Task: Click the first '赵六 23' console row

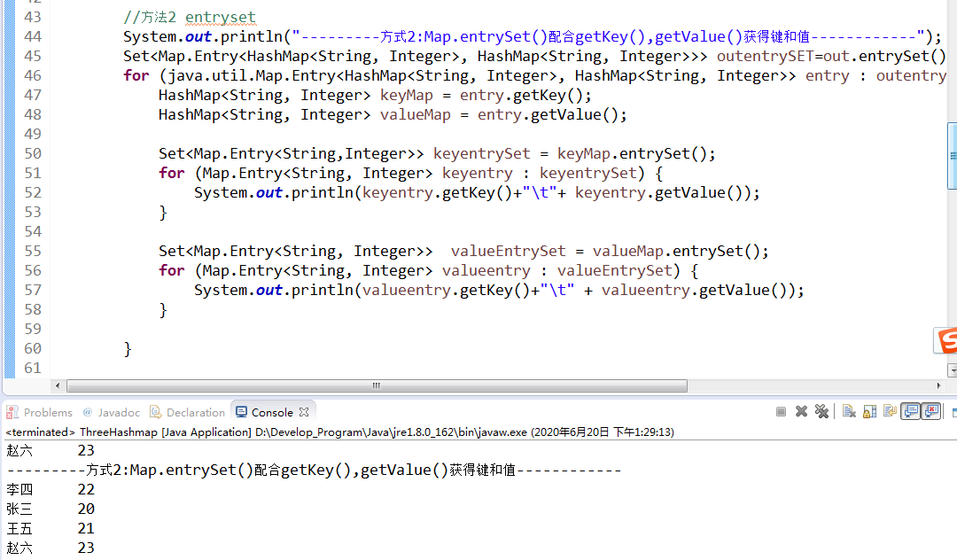Action: (x=51, y=450)
